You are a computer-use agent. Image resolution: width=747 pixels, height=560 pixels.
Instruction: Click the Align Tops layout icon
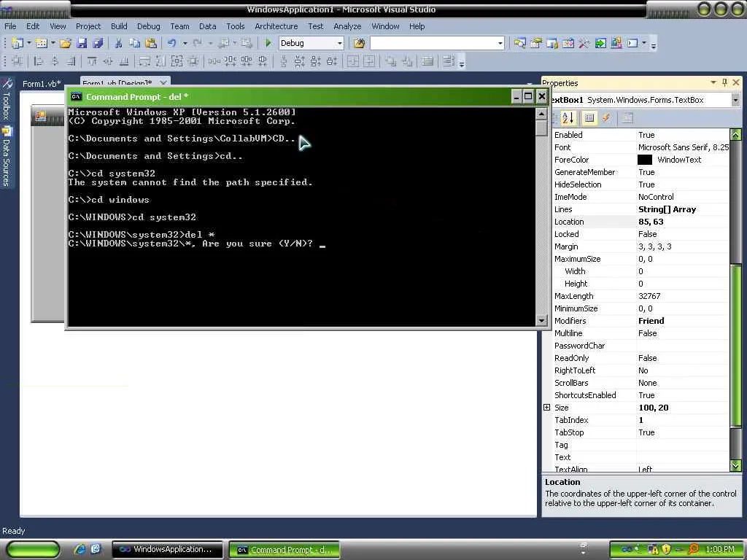(x=92, y=61)
